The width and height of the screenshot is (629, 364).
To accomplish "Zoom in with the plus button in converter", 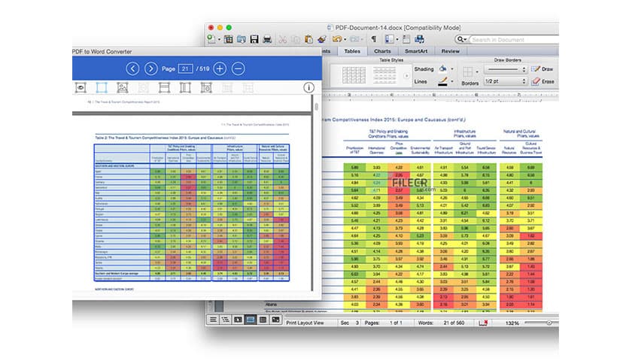I will (220, 68).
